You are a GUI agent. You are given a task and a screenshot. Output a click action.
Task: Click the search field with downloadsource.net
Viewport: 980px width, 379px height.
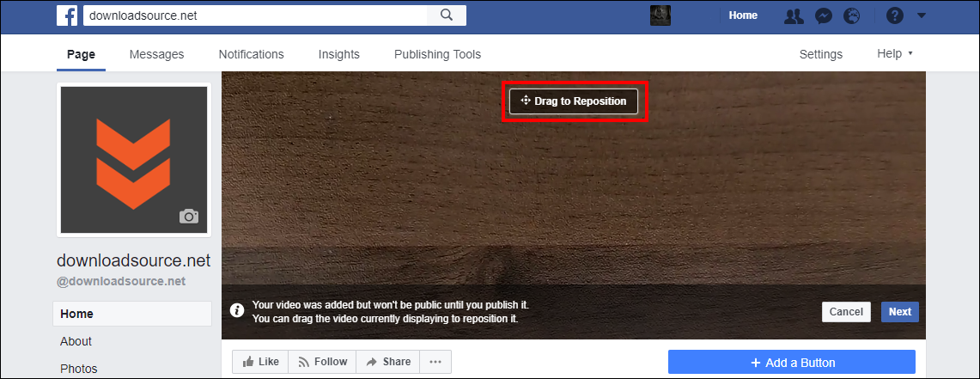coord(255,15)
